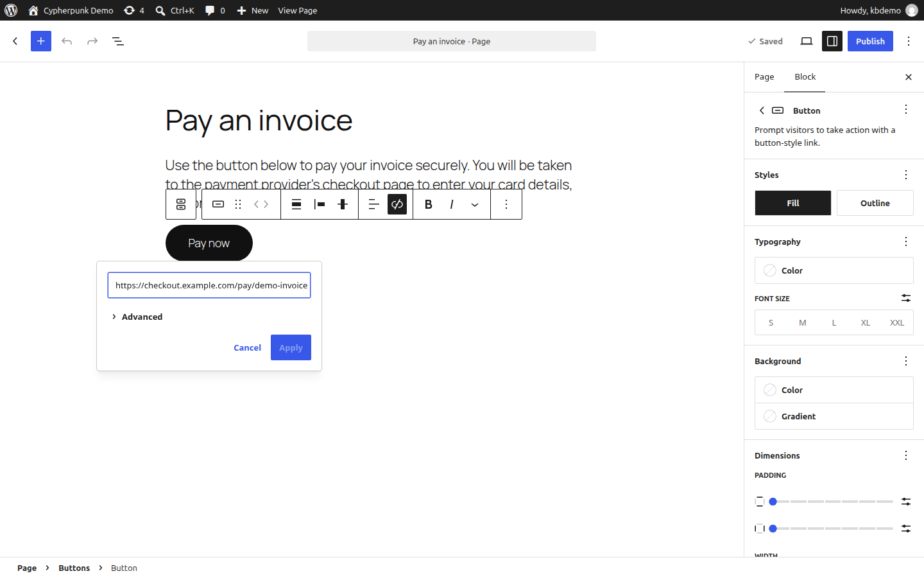Change Button block type or style

point(218,204)
